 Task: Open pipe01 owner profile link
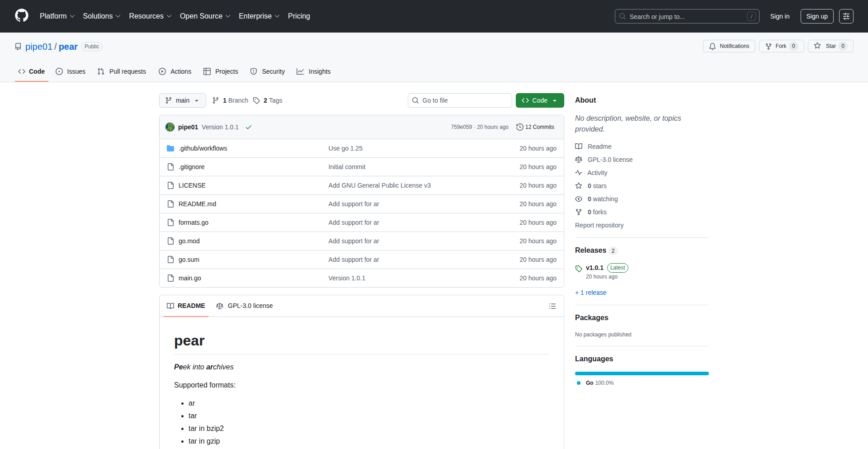(x=39, y=47)
